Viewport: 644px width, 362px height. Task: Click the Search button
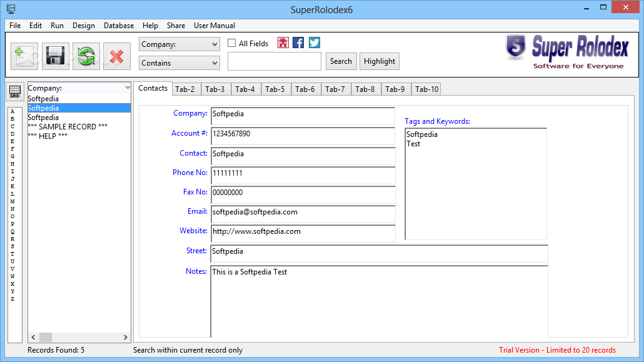coord(341,61)
